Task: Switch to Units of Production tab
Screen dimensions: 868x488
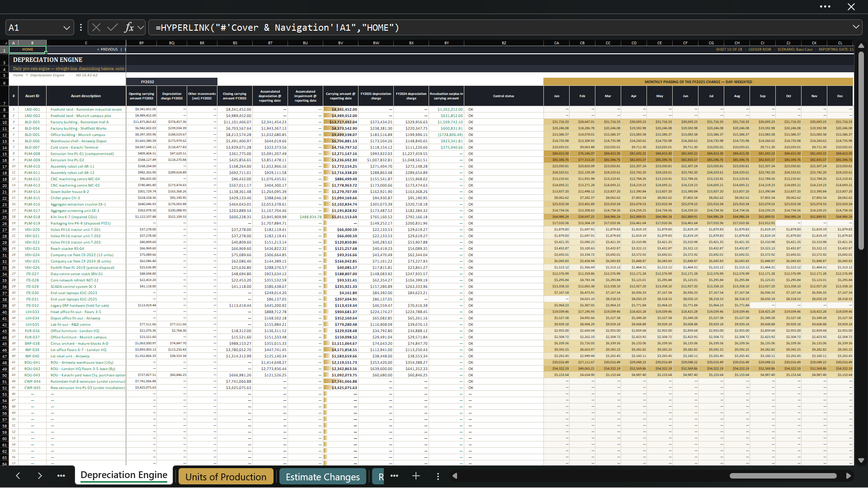Action: pyautogui.click(x=226, y=477)
